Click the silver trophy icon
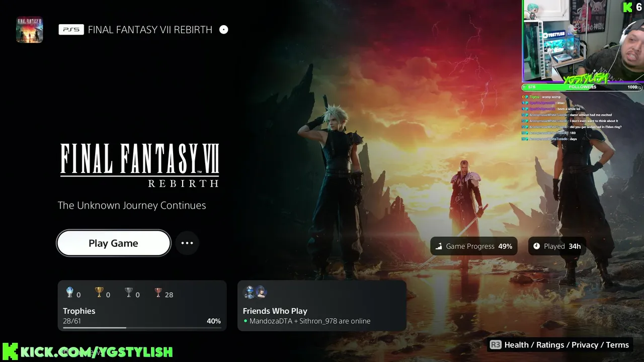The height and width of the screenshot is (362, 644). tap(129, 293)
